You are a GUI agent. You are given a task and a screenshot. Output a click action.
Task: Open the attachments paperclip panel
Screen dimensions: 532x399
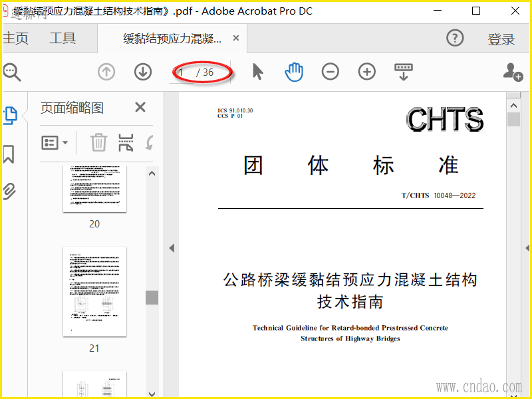[x=9, y=191]
